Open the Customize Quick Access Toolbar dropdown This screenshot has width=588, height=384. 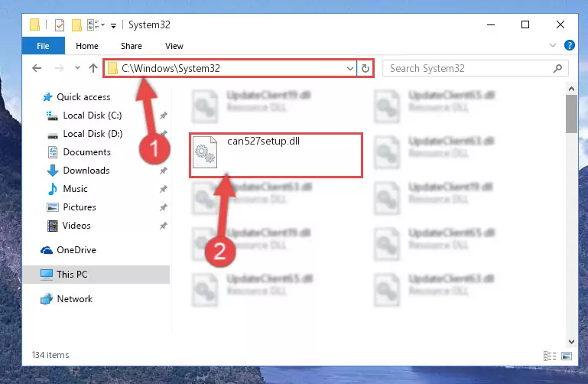point(113,25)
